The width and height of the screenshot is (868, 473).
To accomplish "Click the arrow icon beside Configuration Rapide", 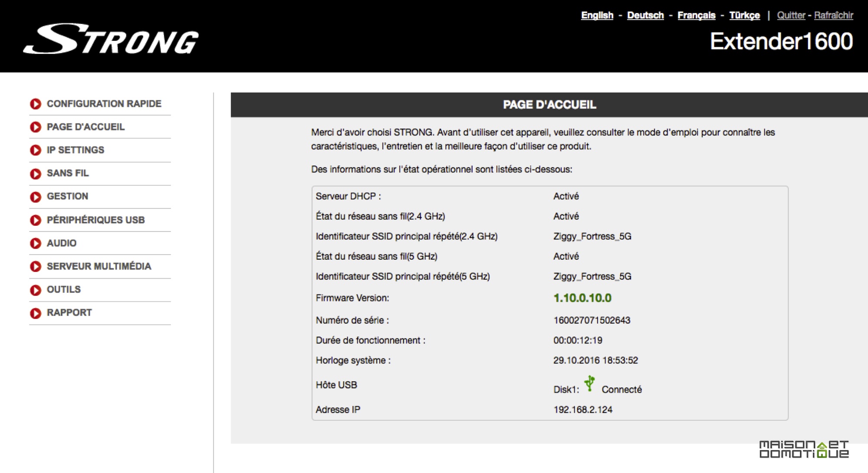I will pyautogui.click(x=36, y=104).
